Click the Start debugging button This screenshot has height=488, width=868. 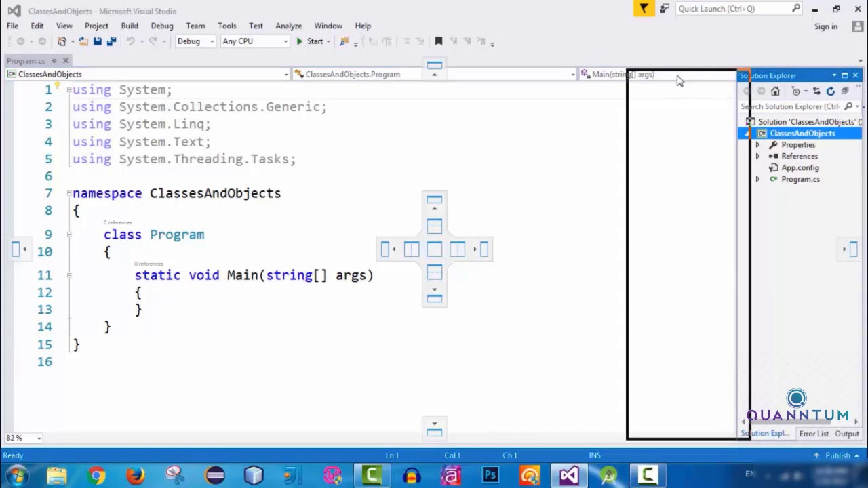click(309, 41)
